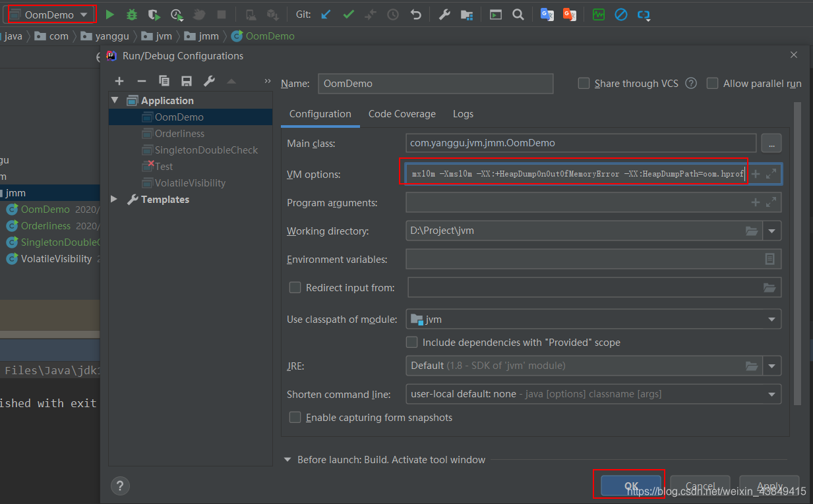The width and height of the screenshot is (813, 504).
Task: Switch to Logs tab
Action: point(463,113)
